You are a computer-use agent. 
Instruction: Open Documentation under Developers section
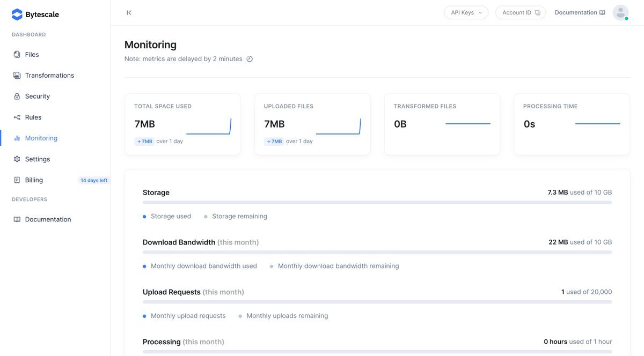pos(48,219)
